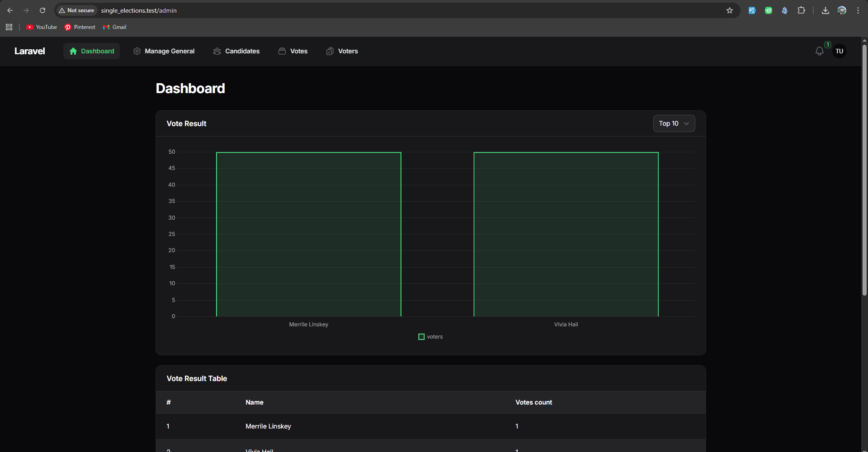Go to the Candidates tab

(236, 51)
